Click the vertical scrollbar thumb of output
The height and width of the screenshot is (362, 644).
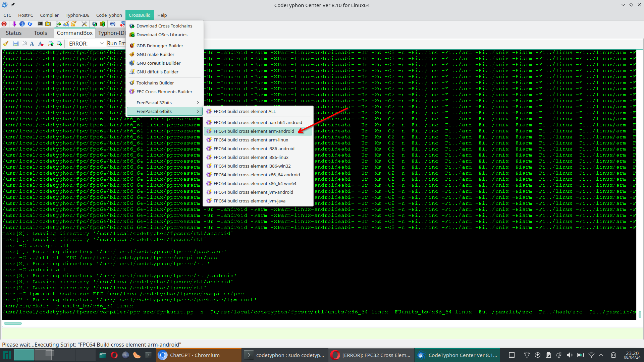tap(640, 314)
